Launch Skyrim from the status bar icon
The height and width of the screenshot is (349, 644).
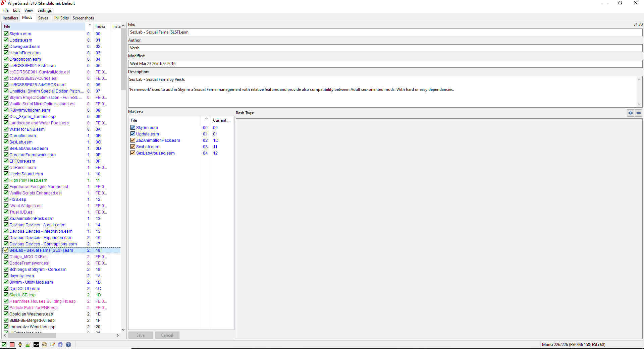pyautogui.click(x=20, y=345)
